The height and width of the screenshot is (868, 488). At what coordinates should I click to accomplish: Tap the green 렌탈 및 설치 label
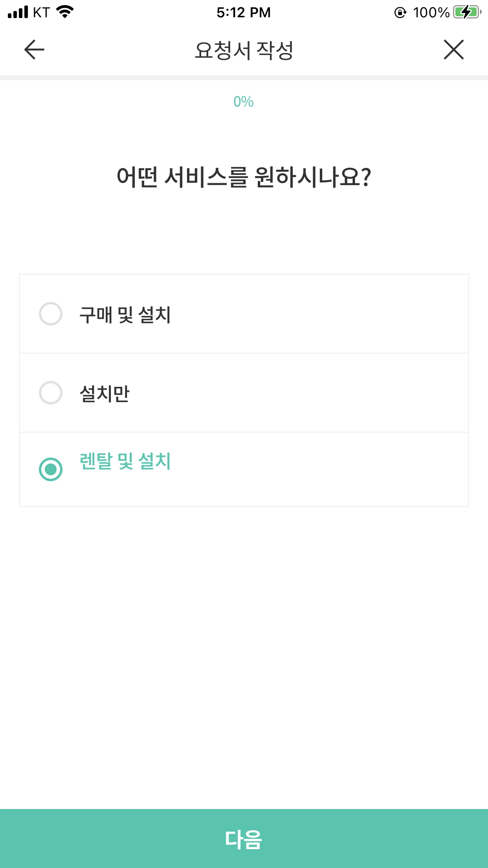click(x=125, y=461)
